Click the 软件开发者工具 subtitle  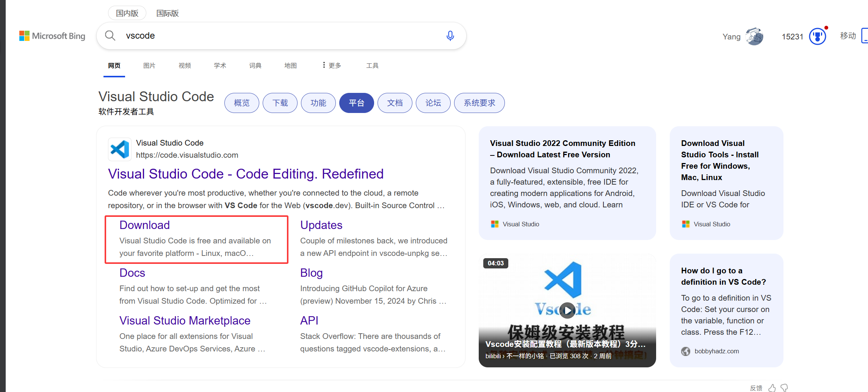[126, 111]
